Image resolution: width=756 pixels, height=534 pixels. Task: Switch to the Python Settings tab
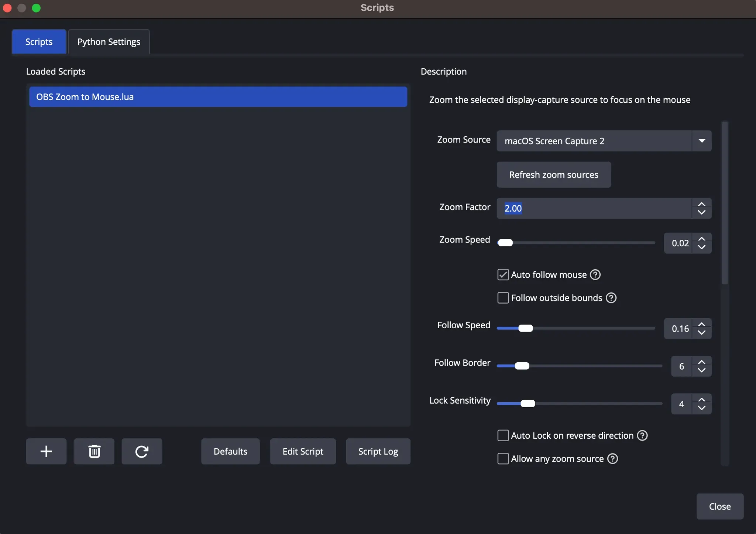(109, 42)
